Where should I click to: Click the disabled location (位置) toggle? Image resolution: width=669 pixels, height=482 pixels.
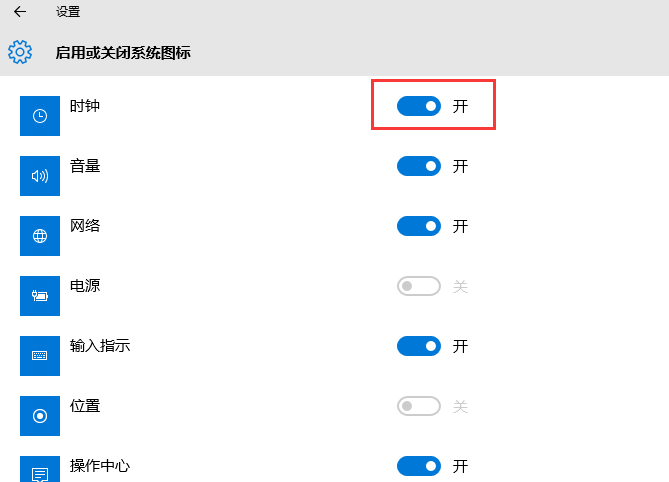[x=419, y=406]
